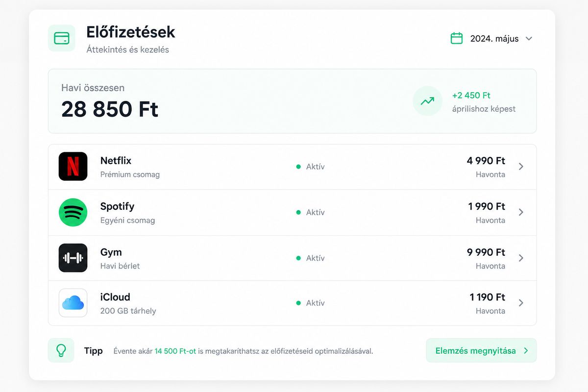
Task: Expand the Gym row chevron
Action: tap(521, 258)
